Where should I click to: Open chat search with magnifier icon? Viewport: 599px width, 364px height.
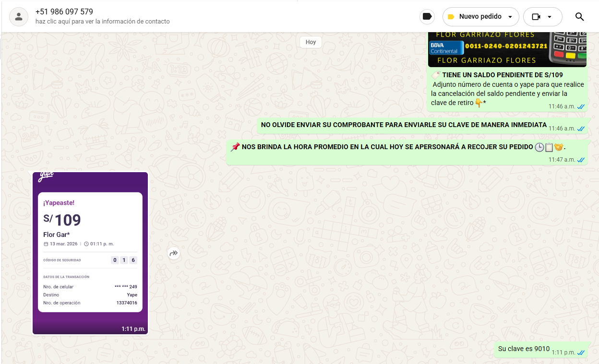pyautogui.click(x=579, y=17)
